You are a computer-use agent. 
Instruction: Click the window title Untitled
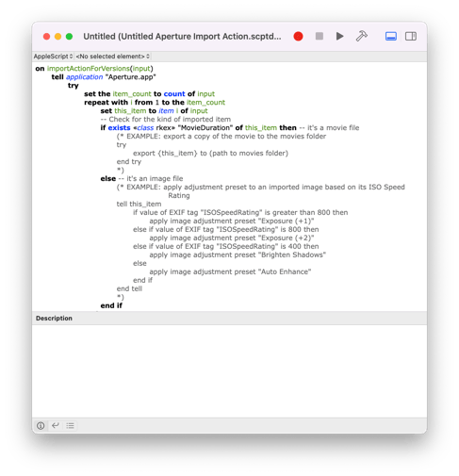tap(182, 37)
